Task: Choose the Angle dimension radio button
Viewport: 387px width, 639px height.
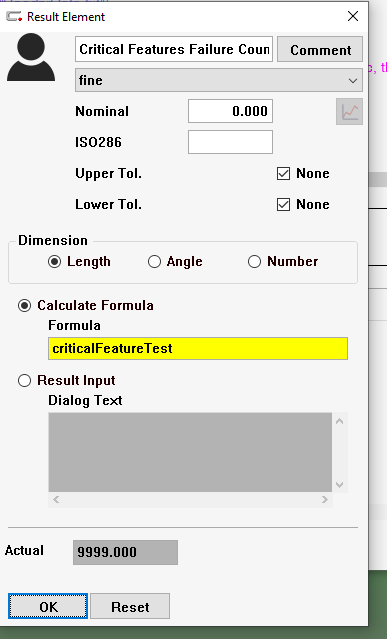Action: pyautogui.click(x=154, y=262)
